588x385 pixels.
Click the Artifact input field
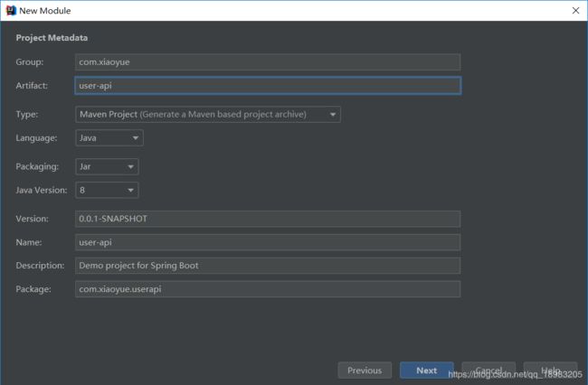(268, 86)
